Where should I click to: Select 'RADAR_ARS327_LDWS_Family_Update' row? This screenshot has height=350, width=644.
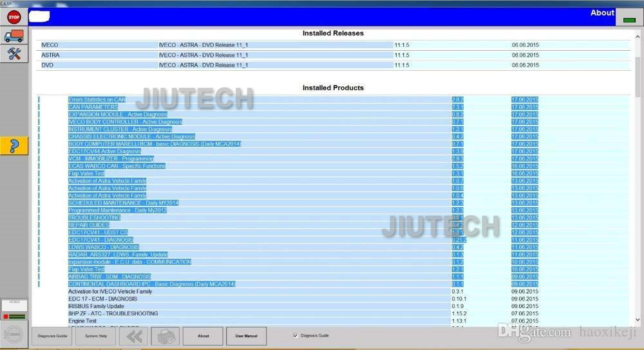point(333,255)
